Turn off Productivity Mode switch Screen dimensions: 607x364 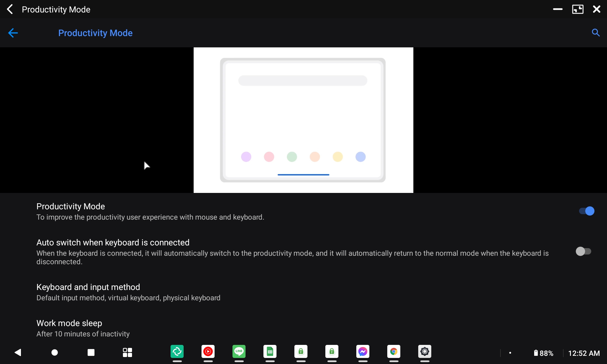(x=587, y=211)
